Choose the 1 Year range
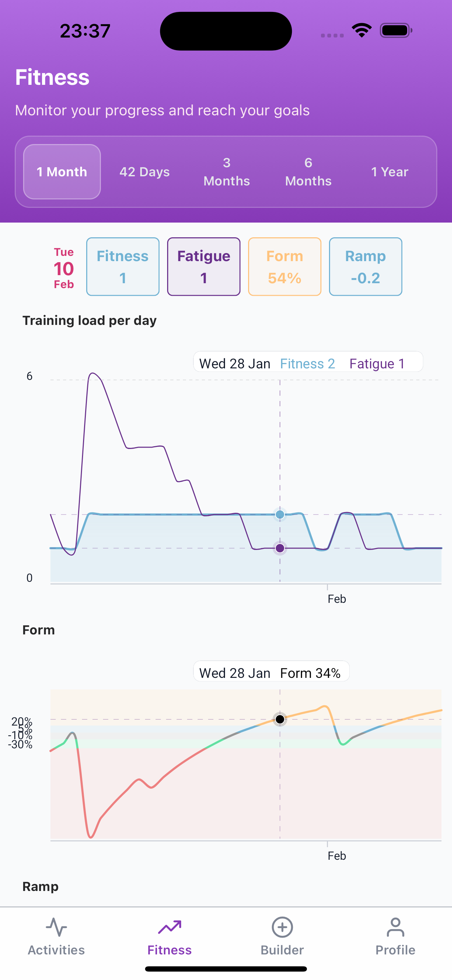The image size is (452, 980). tap(390, 172)
